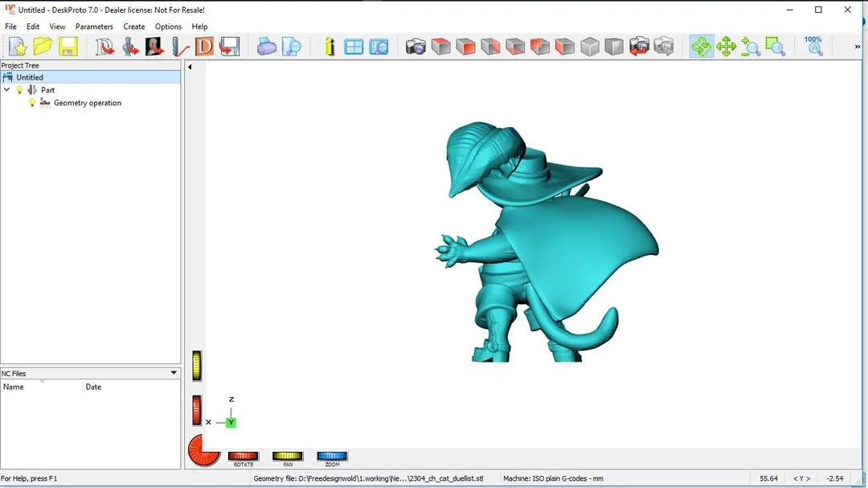Load a bitmap file with the portrait icon

click(x=154, y=47)
